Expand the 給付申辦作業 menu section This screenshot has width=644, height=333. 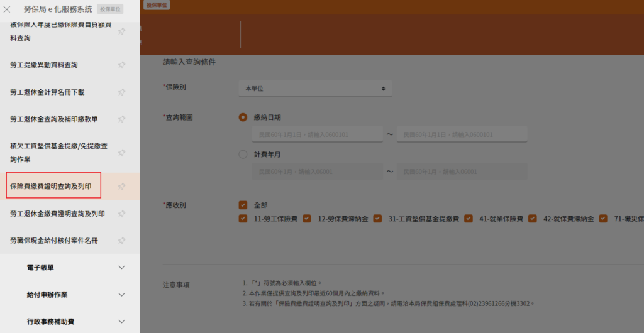(122, 294)
